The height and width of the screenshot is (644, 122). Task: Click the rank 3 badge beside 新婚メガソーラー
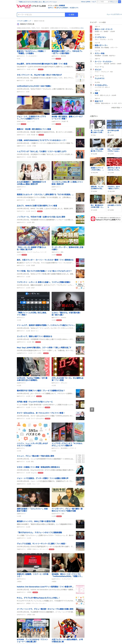pyautogui.click(x=91, y=45)
